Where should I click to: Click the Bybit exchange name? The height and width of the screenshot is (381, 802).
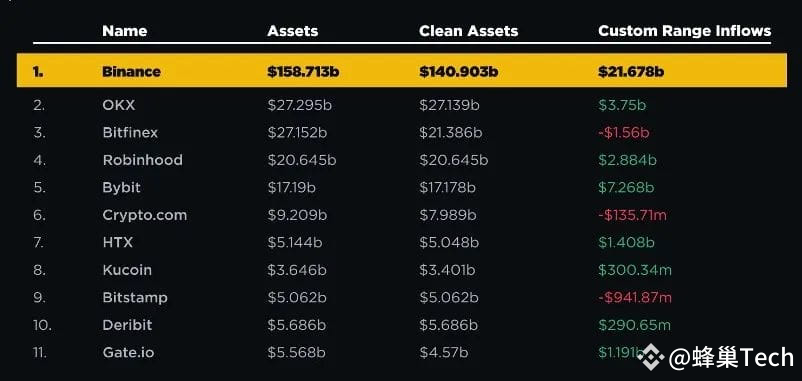121,188
